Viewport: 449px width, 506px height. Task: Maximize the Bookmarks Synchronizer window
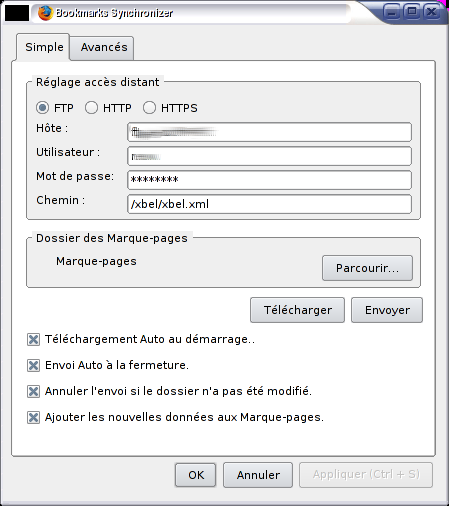(412, 12)
